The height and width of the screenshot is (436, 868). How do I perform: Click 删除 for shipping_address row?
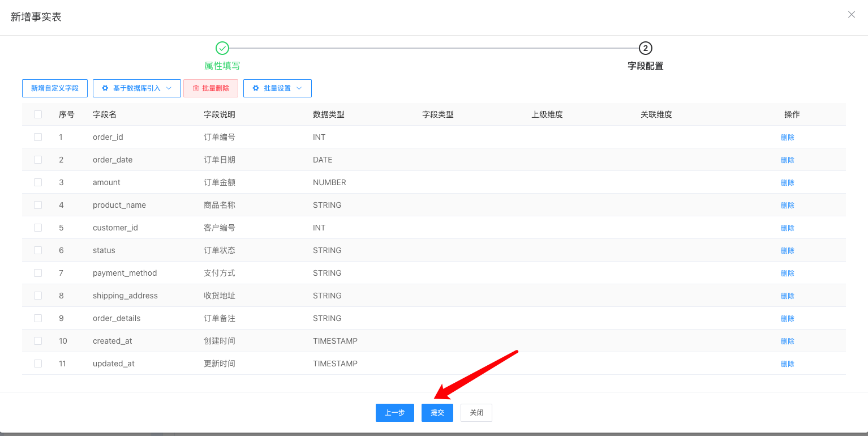point(787,296)
